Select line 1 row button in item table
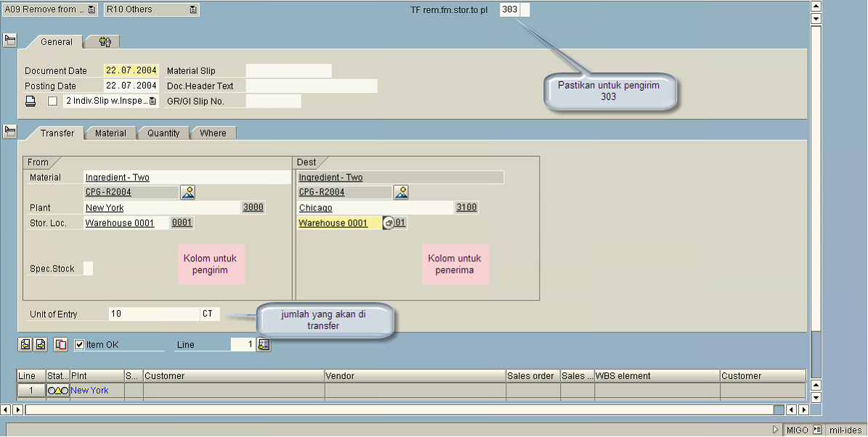Viewport: 868px width, 437px height. (31, 391)
